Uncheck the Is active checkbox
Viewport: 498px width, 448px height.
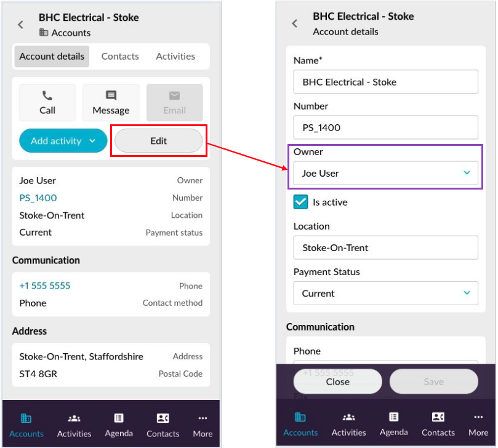coord(300,202)
